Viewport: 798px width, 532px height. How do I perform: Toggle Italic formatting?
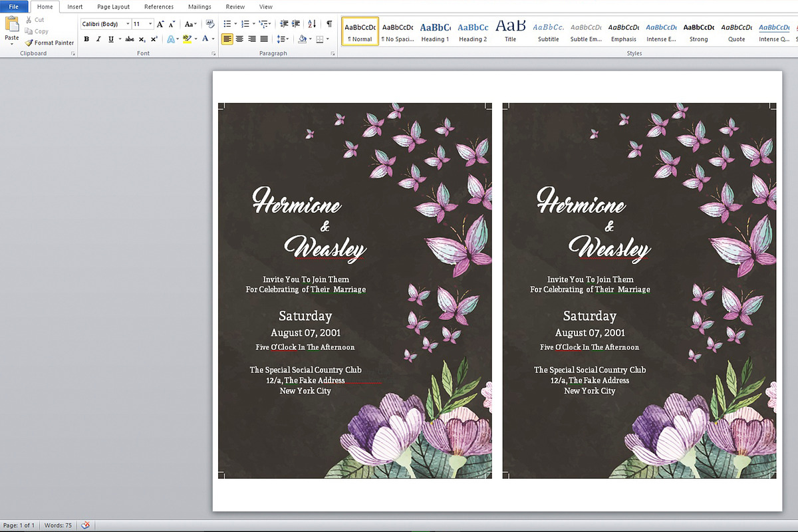pos(98,39)
